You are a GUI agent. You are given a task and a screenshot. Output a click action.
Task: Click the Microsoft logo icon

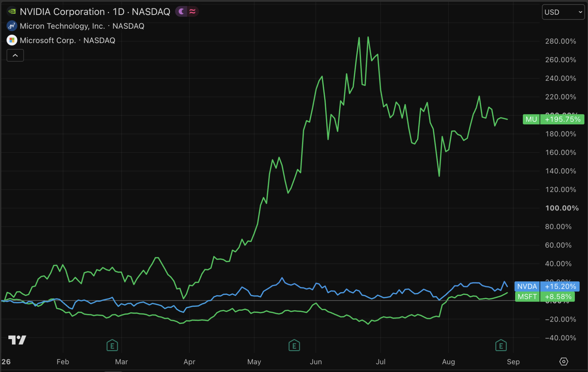coord(12,40)
